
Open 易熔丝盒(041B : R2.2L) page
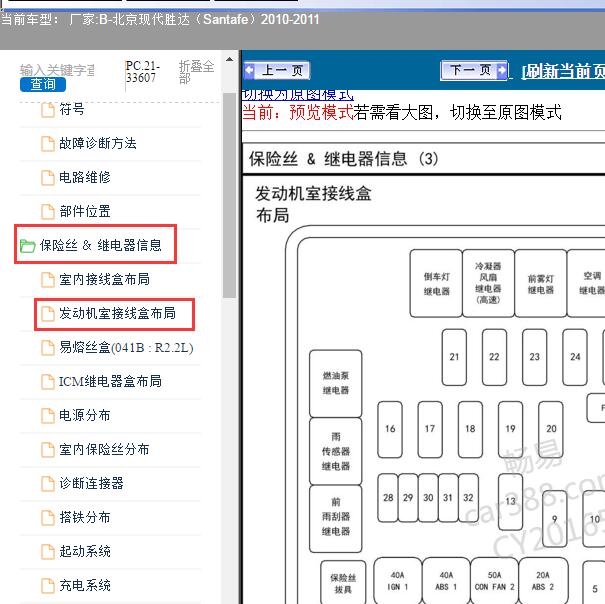coord(126,347)
